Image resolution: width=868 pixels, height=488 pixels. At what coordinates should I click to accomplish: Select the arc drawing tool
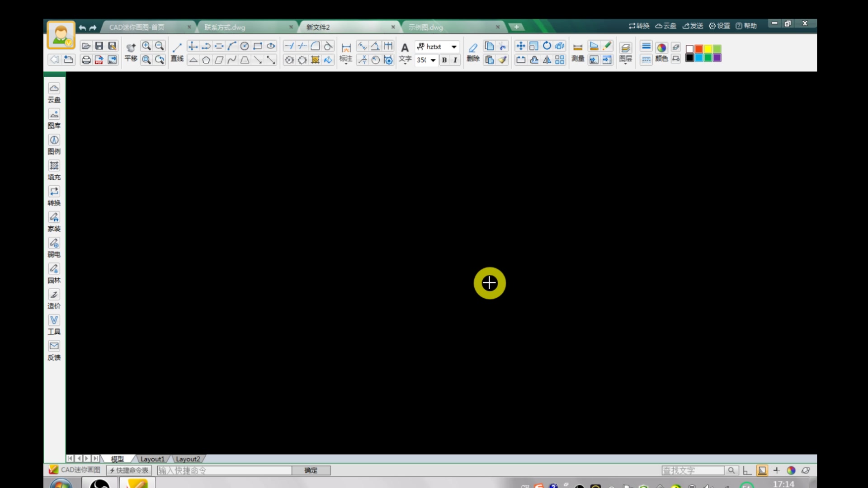[232, 46]
